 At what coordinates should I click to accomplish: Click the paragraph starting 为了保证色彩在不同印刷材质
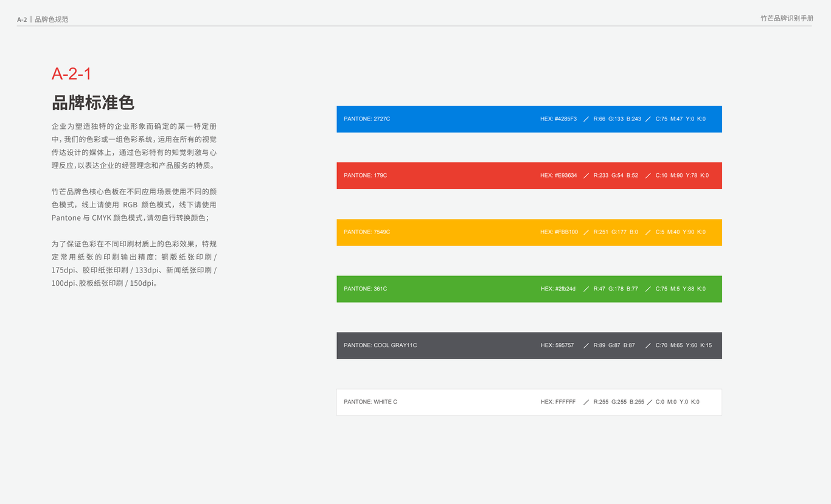134,263
